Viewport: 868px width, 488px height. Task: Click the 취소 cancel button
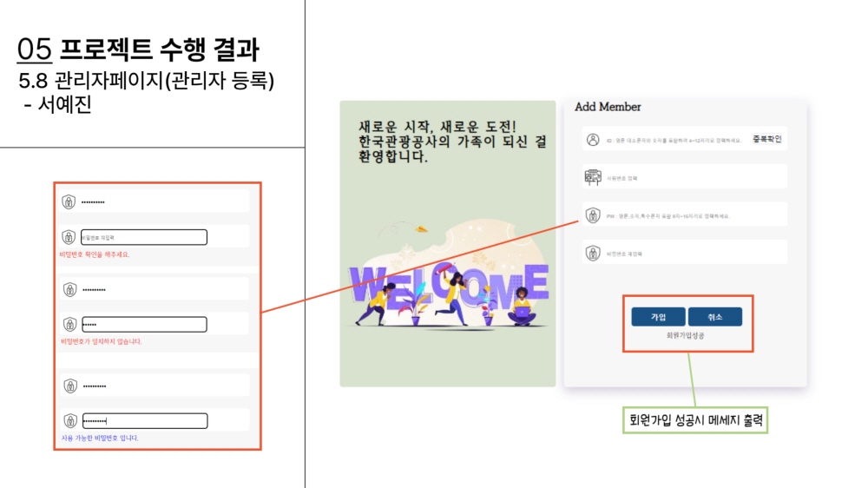pyautogui.click(x=714, y=317)
